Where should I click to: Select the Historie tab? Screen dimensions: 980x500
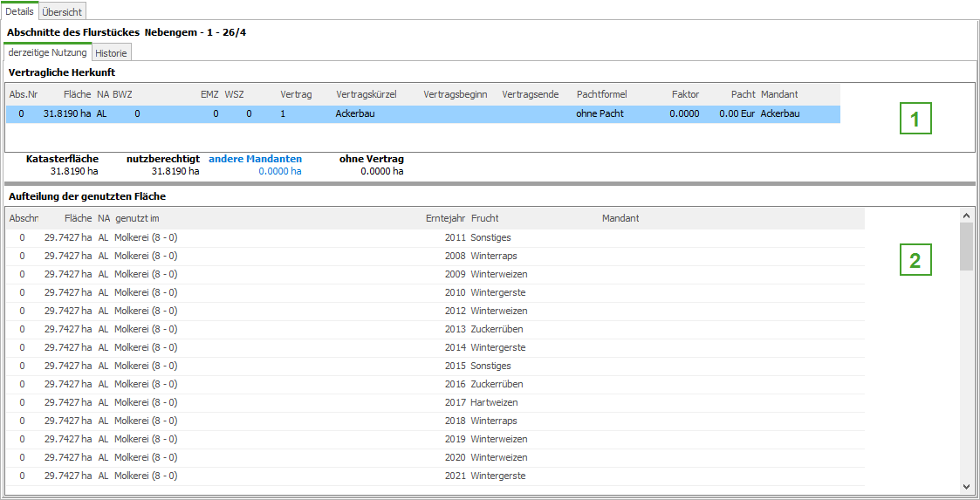click(x=112, y=53)
